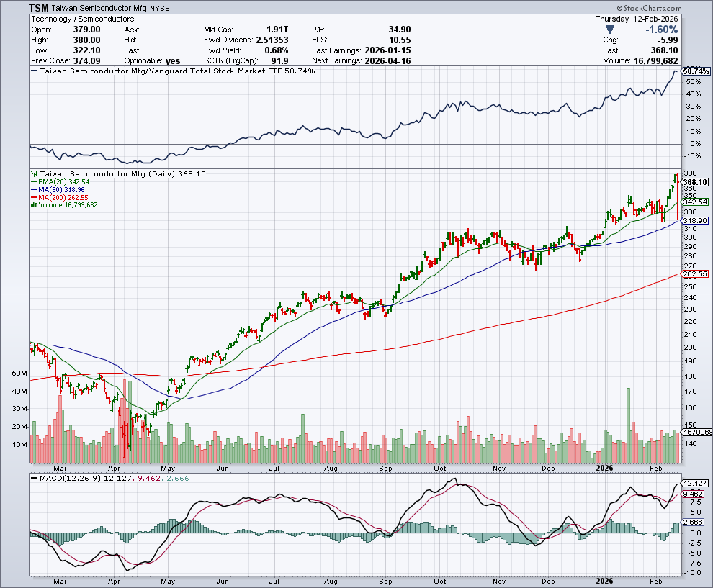Click the 50M volume scale label
The height and width of the screenshot is (588, 713).
[x=19, y=374]
